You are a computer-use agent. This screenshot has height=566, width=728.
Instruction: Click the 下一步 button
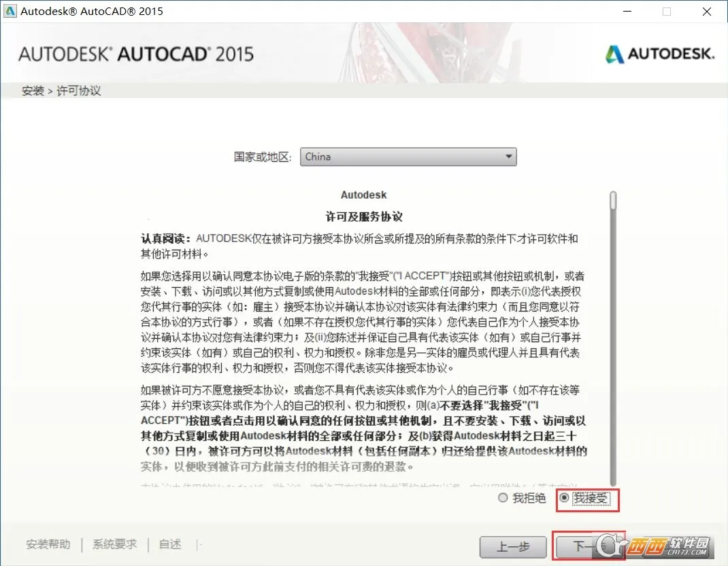(589, 546)
